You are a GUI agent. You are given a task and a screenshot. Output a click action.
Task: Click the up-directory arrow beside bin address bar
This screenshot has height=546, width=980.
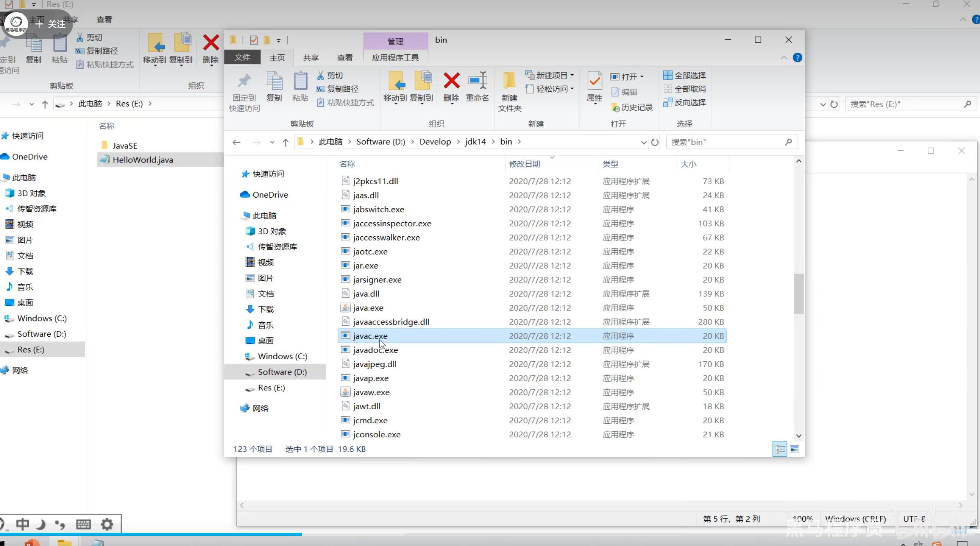[285, 142]
